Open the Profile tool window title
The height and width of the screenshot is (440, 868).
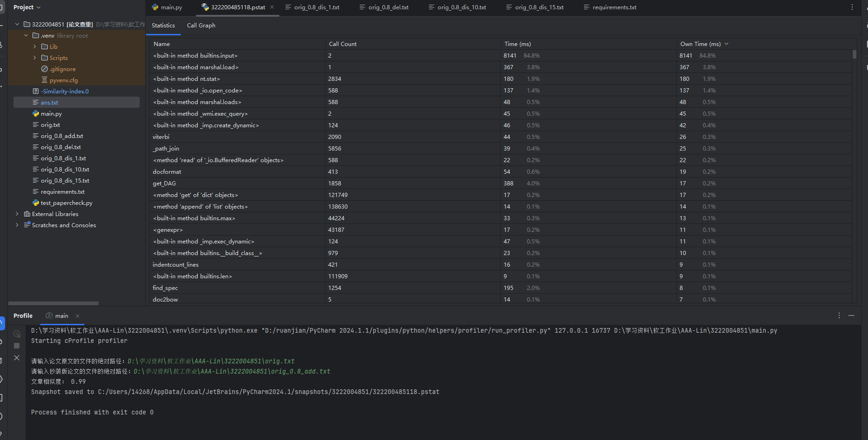tap(23, 315)
